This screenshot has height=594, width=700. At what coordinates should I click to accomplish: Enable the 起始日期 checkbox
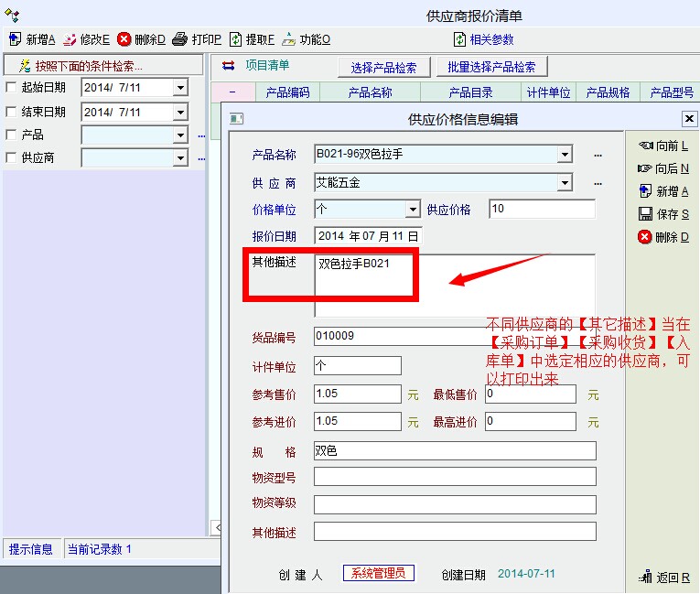(11, 88)
